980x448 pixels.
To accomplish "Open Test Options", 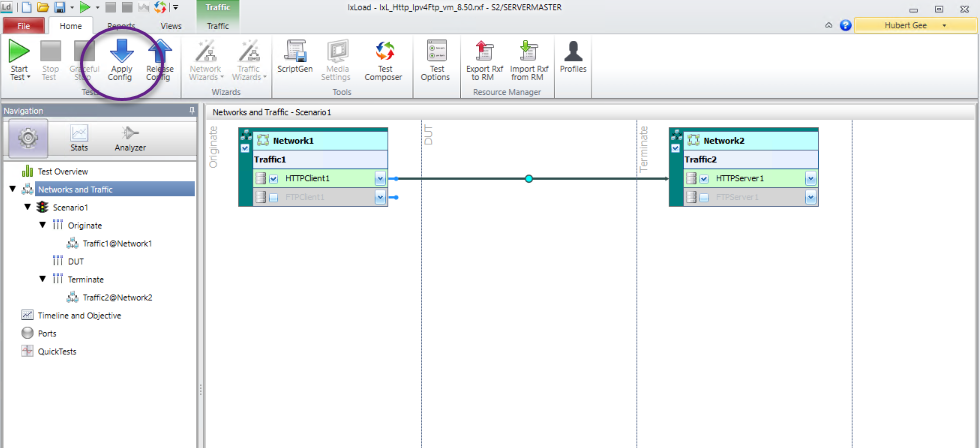I will pyautogui.click(x=435, y=52).
